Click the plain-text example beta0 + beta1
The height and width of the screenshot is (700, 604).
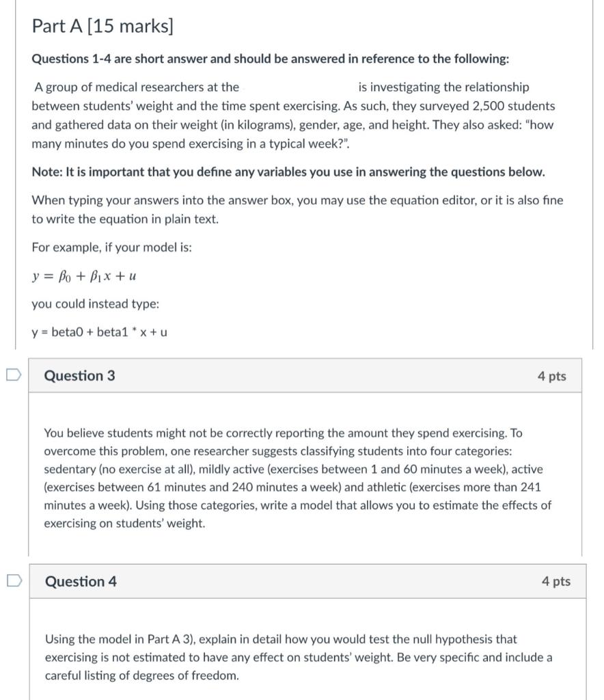tap(99, 332)
